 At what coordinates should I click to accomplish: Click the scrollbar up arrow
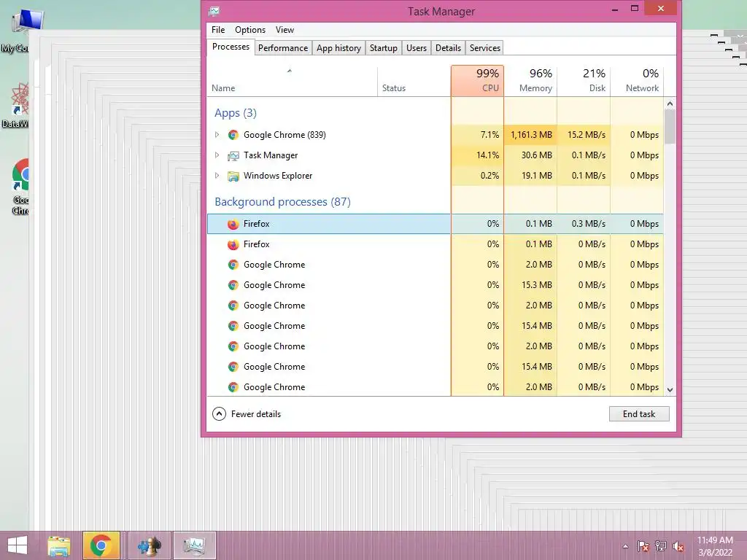coord(670,104)
